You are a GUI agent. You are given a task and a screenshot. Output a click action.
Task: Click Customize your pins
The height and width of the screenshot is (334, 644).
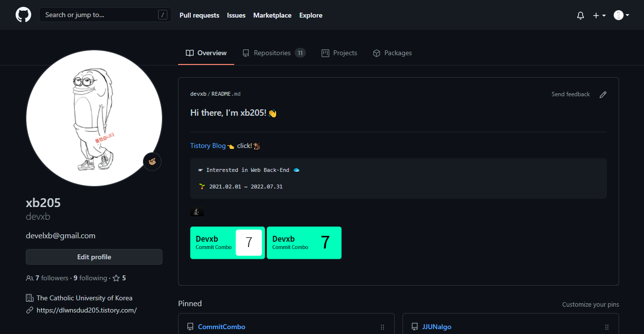click(590, 304)
